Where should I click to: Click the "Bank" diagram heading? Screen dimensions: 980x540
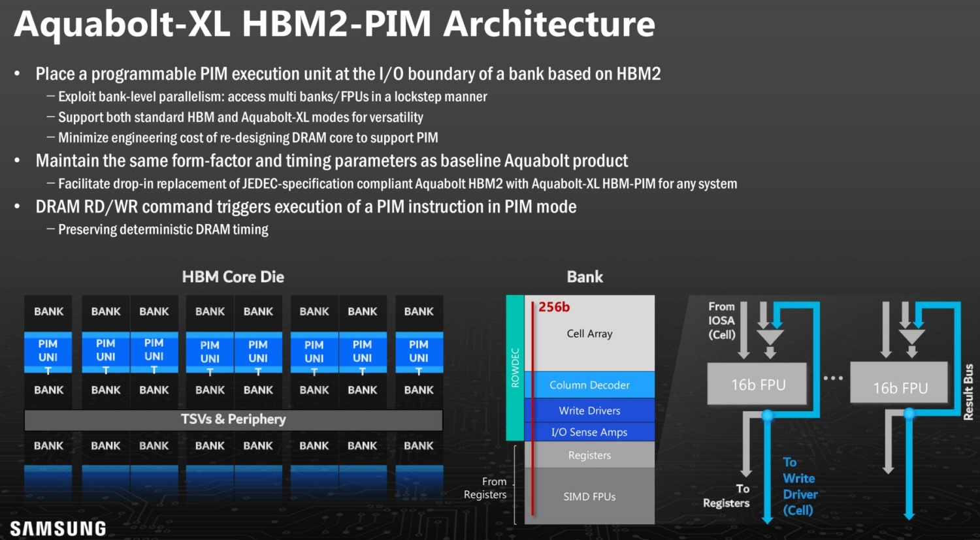click(x=585, y=277)
